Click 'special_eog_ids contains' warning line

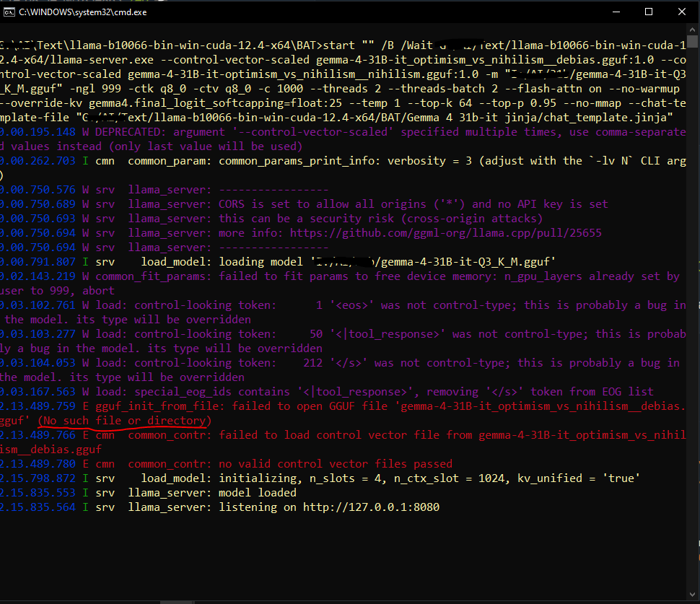pyautogui.click(x=212, y=392)
